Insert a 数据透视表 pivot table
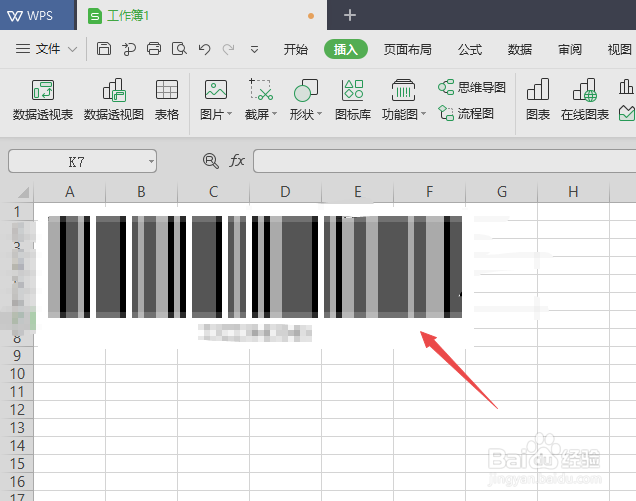 [43, 100]
